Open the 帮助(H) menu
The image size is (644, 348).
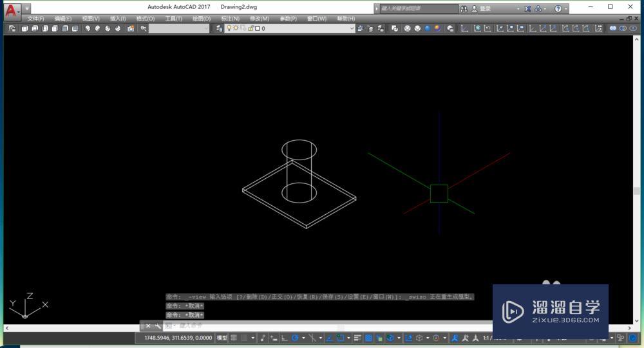[x=346, y=19]
